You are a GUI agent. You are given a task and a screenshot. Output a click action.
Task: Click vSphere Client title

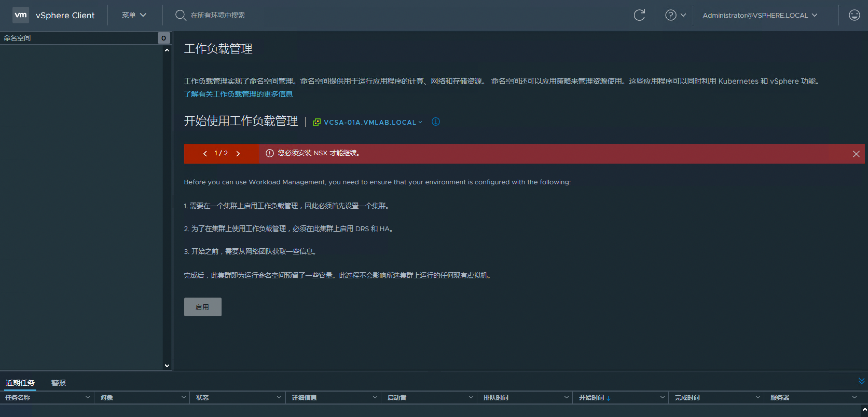[x=65, y=15]
